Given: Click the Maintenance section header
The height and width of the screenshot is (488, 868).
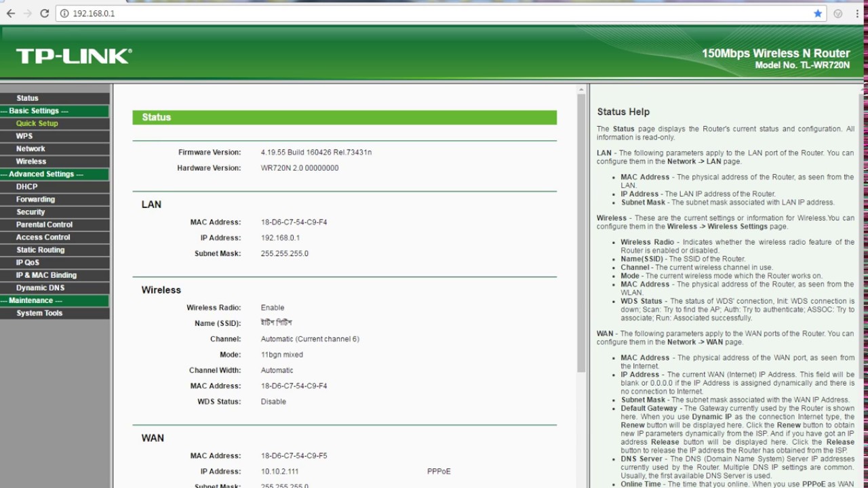Looking at the screenshot, I should 54,300.
